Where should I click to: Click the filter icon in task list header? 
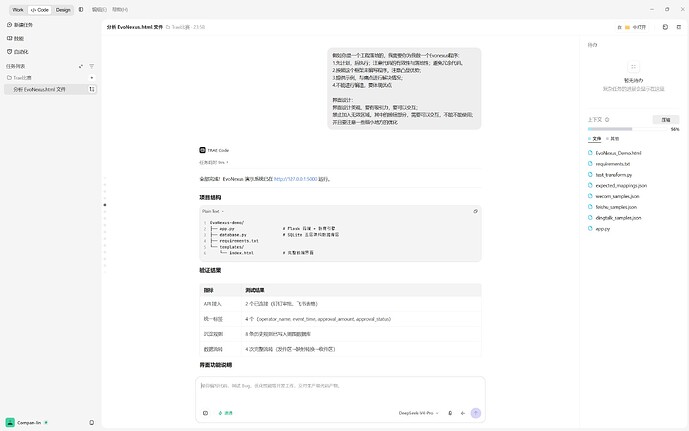click(x=91, y=66)
